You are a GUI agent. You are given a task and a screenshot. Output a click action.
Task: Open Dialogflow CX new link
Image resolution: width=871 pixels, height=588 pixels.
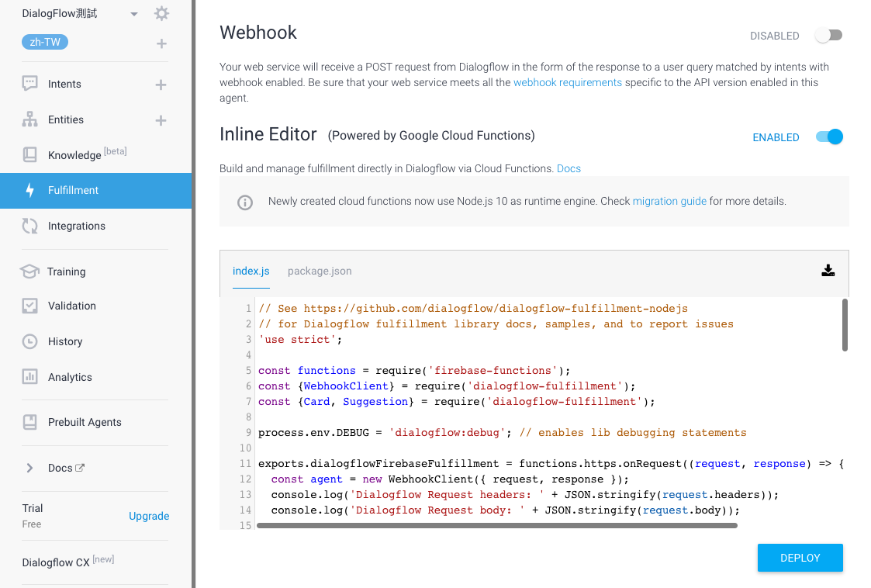click(67, 562)
